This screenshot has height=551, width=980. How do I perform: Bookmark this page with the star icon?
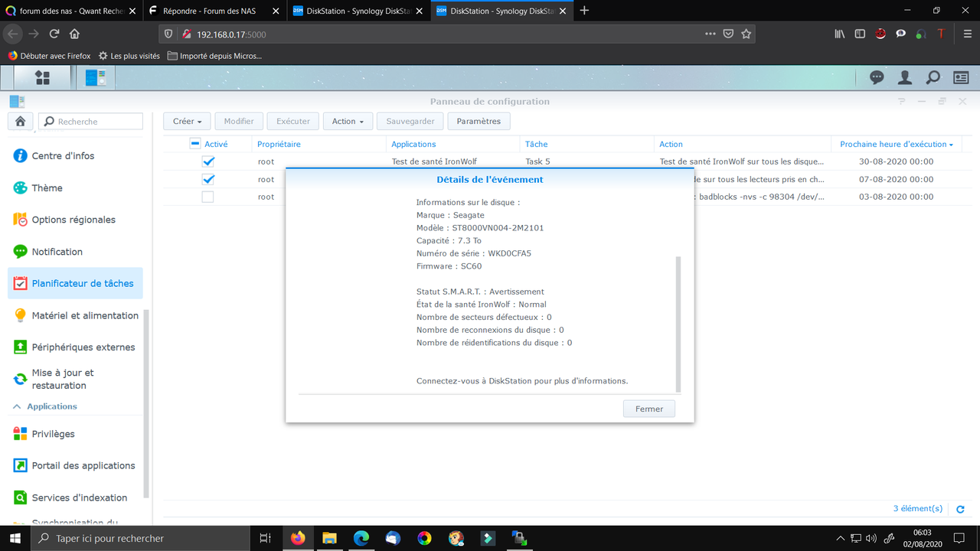pos(746,34)
